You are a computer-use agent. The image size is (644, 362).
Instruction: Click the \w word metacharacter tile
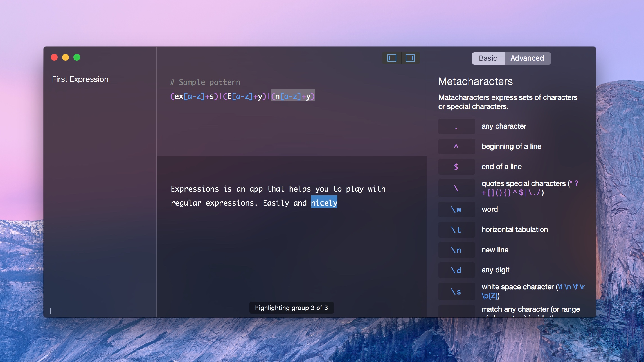[456, 210]
